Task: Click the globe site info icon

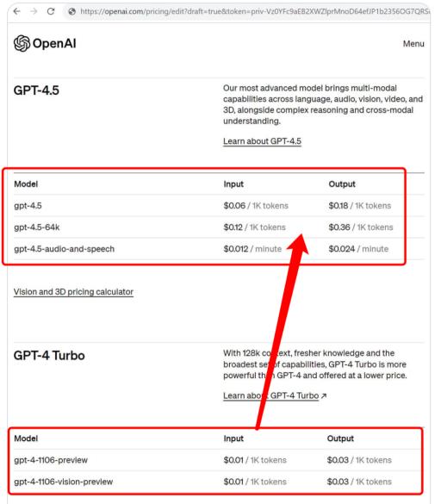Action: [x=72, y=11]
